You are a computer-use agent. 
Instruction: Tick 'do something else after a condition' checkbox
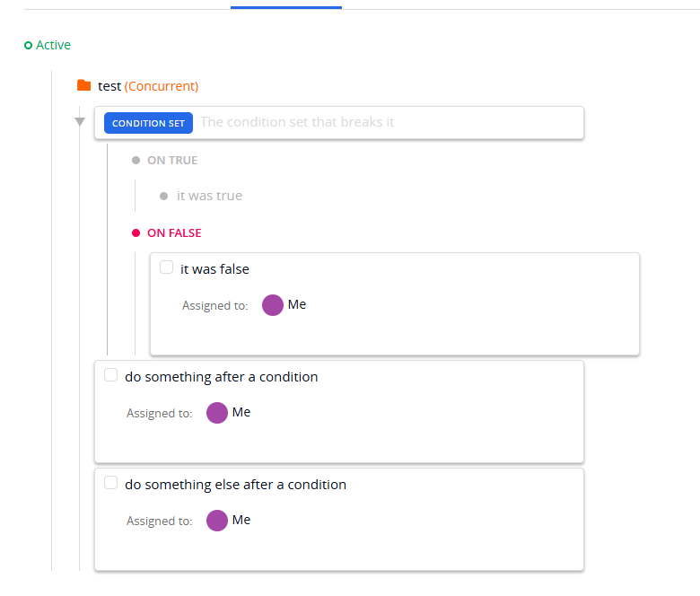click(x=111, y=483)
